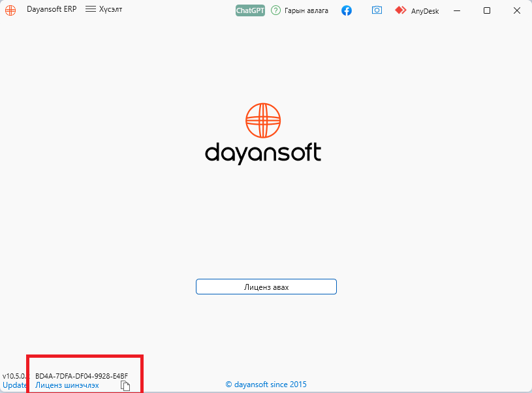The width and height of the screenshot is (532, 393).
Task: Copy the license key with copy icon
Action: coord(125,386)
